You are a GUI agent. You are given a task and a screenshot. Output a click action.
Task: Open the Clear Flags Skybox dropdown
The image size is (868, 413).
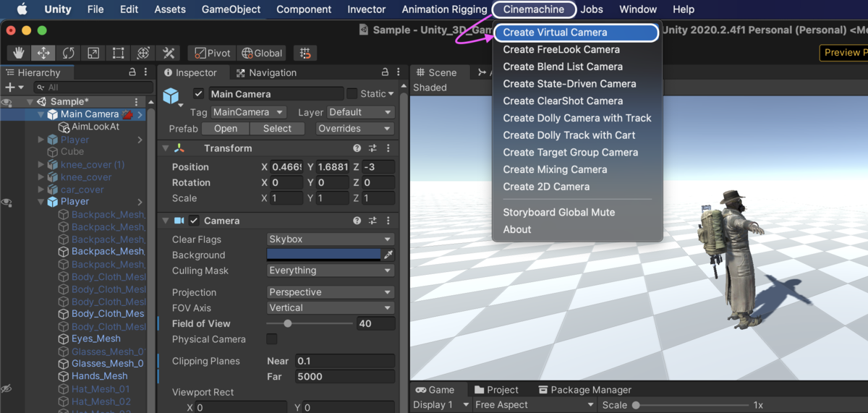pos(330,239)
